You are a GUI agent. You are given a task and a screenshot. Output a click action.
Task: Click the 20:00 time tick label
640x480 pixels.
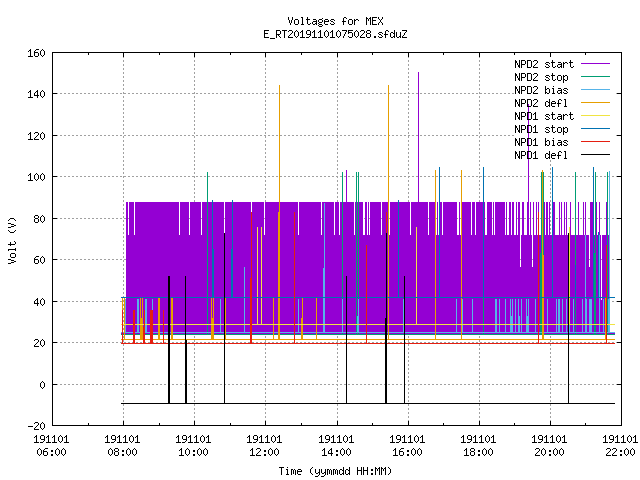click(x=549, y=446)
